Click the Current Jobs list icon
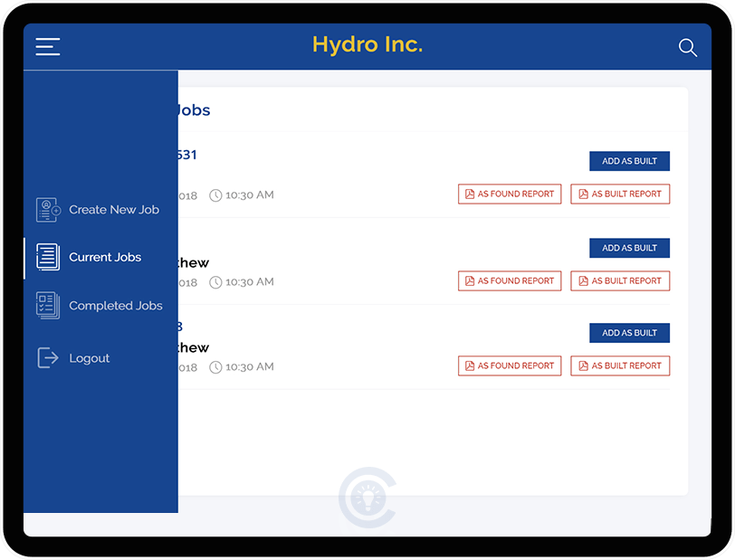The image size is (735, 560). coord(48,257)
